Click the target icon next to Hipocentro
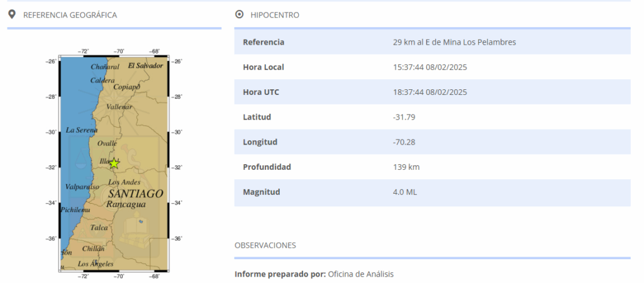This screenshot has width=644, height=283. 239,14
